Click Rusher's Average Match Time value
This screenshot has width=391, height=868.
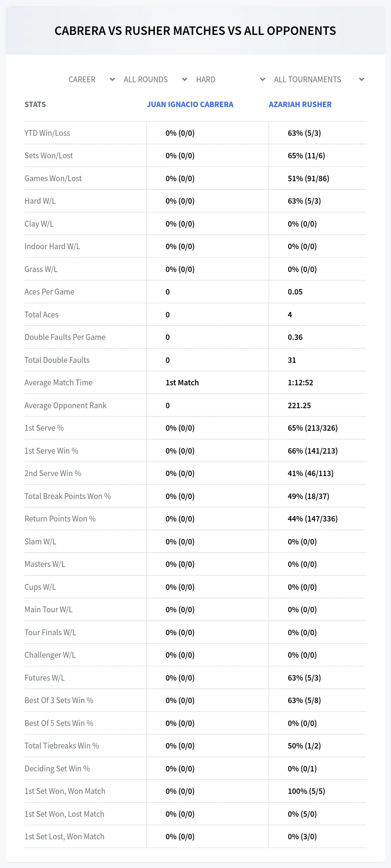point(300,383)
